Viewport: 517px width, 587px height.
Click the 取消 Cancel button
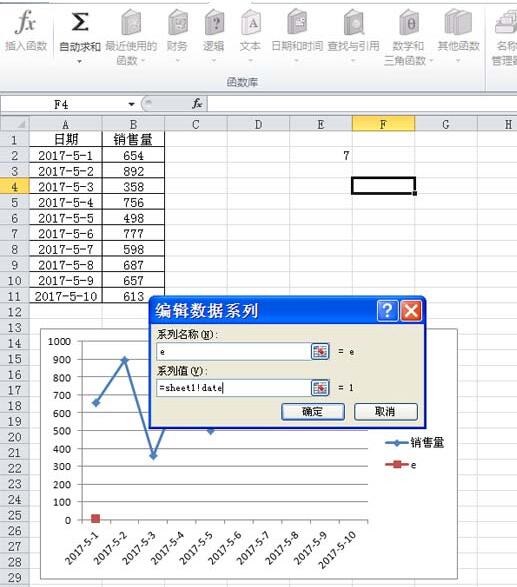point(385,412)
